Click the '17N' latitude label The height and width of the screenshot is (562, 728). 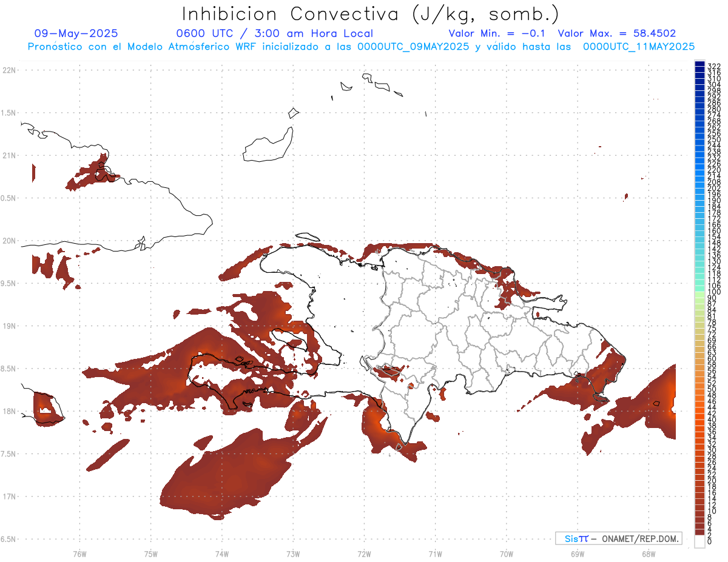tap(9, 497)
